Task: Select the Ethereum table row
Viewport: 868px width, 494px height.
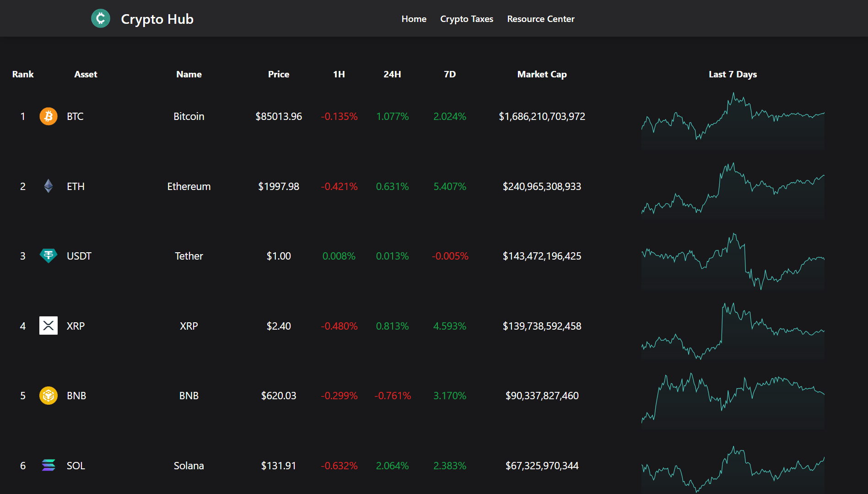Action: (x=320, y=186)
